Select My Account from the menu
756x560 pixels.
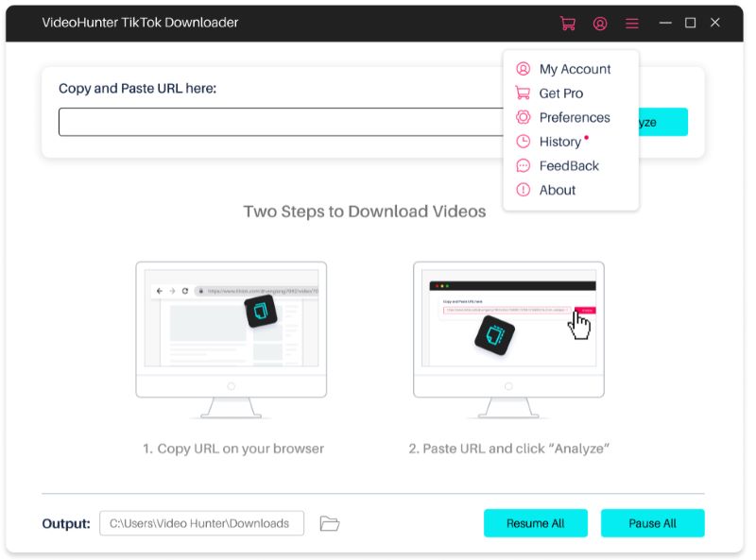coord(575,69)
